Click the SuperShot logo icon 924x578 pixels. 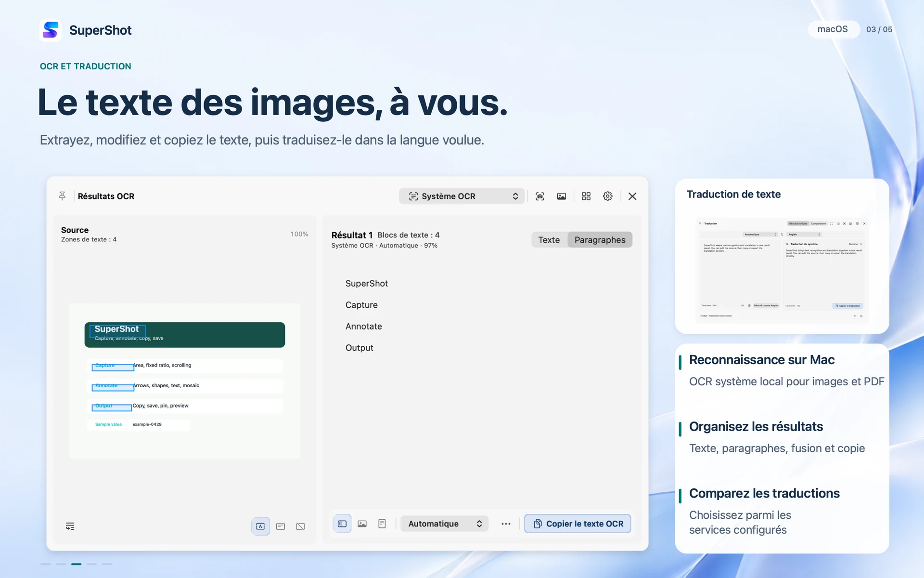pos(51,30)
